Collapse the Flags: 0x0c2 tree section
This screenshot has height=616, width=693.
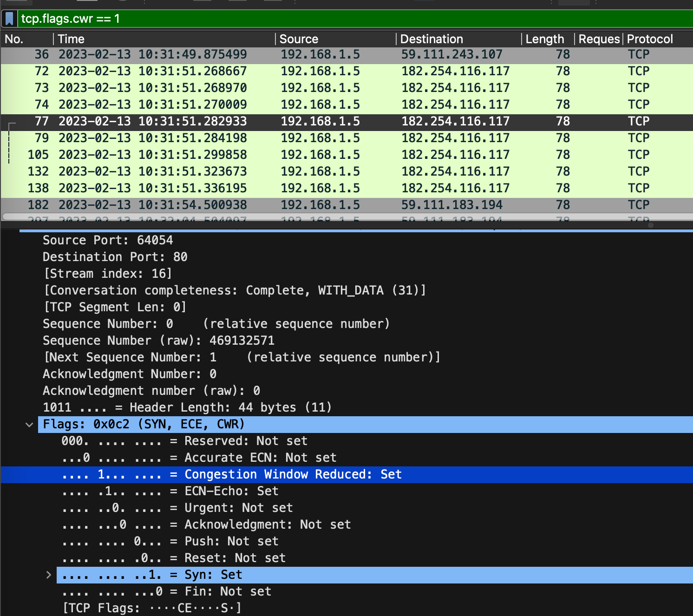29,425
